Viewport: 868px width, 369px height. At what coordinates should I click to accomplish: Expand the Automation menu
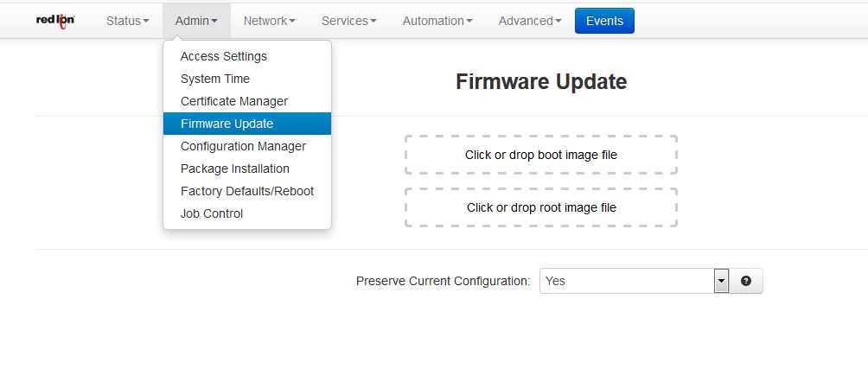pos(437,21)
